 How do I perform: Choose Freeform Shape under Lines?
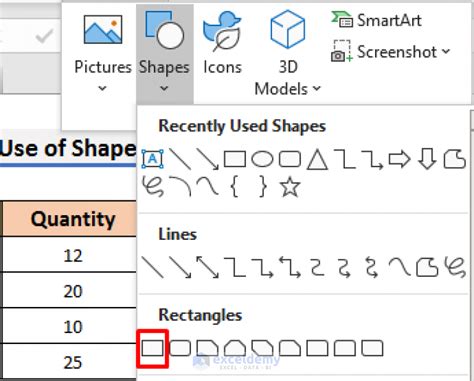(x=427, y=267)
